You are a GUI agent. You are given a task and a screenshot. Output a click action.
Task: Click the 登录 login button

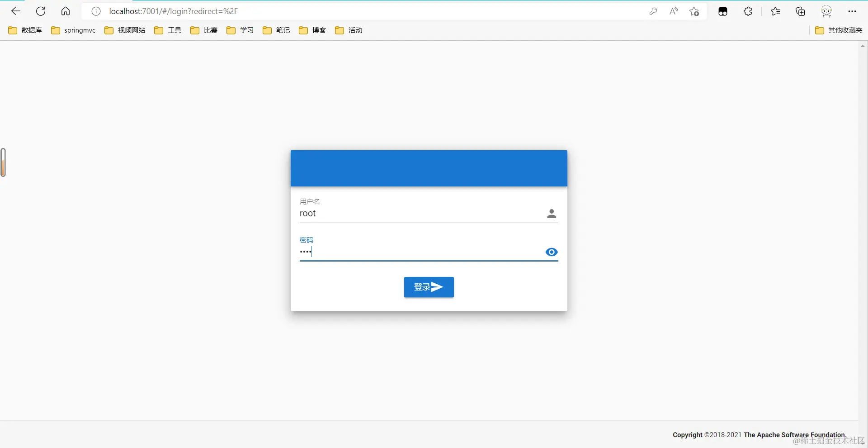click(429, 287)
